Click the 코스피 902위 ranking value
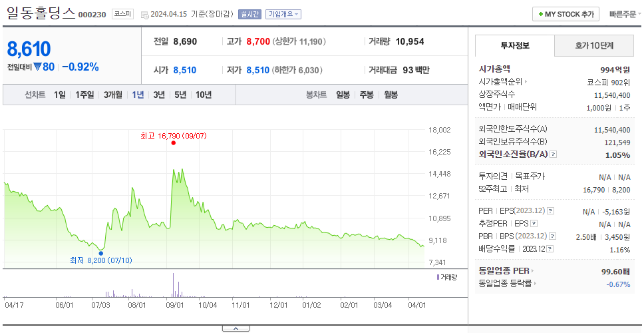This screenshot has width=644, height=333. [609, 82]
